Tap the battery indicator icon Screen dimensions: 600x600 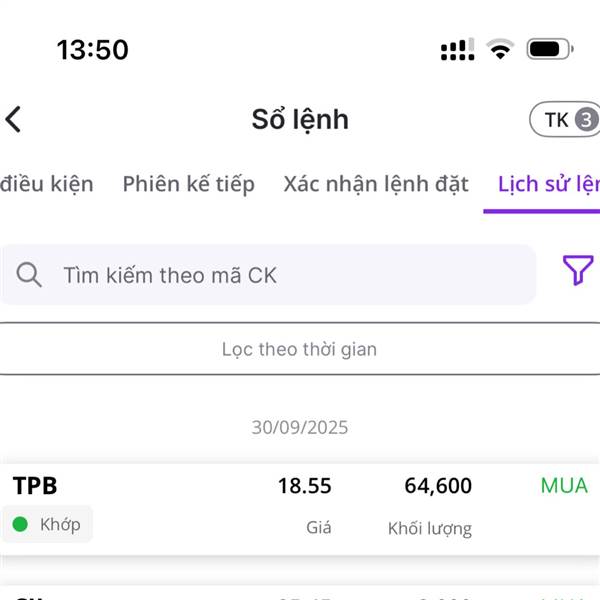coord(549,49)
